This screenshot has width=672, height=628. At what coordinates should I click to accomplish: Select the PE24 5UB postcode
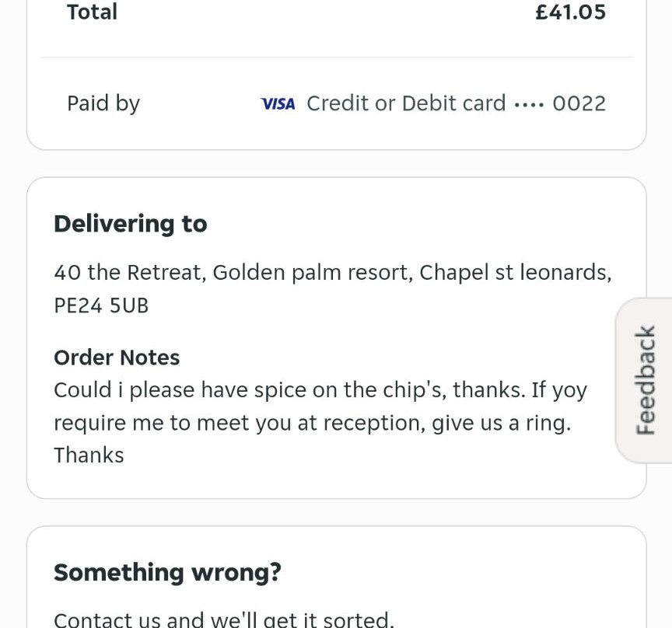101,305
